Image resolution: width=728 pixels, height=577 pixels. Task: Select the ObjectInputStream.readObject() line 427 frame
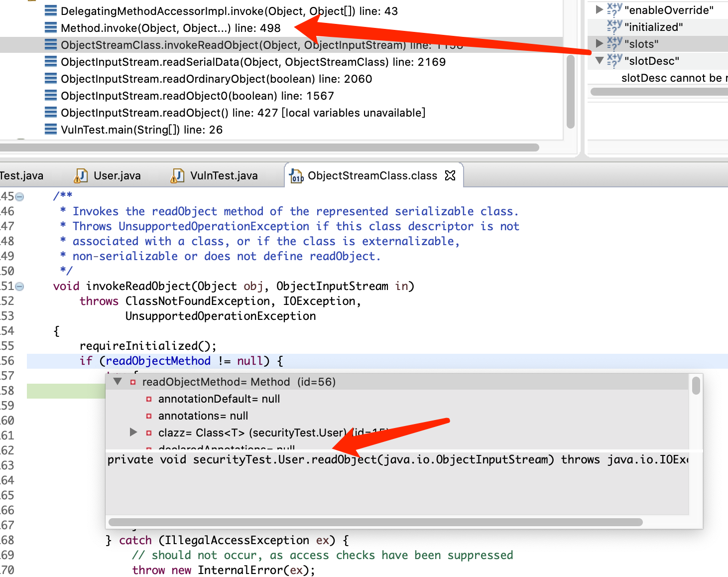point(243,113)
